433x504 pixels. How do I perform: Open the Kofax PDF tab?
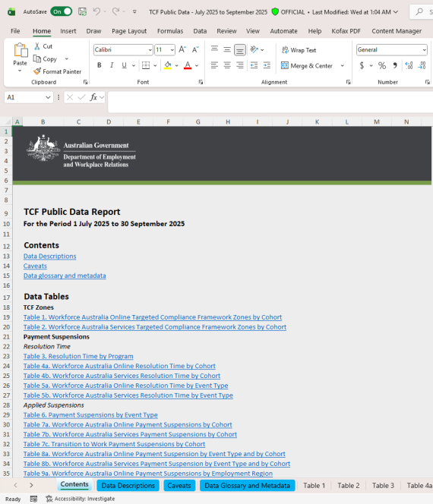click(x=346, y=31)
